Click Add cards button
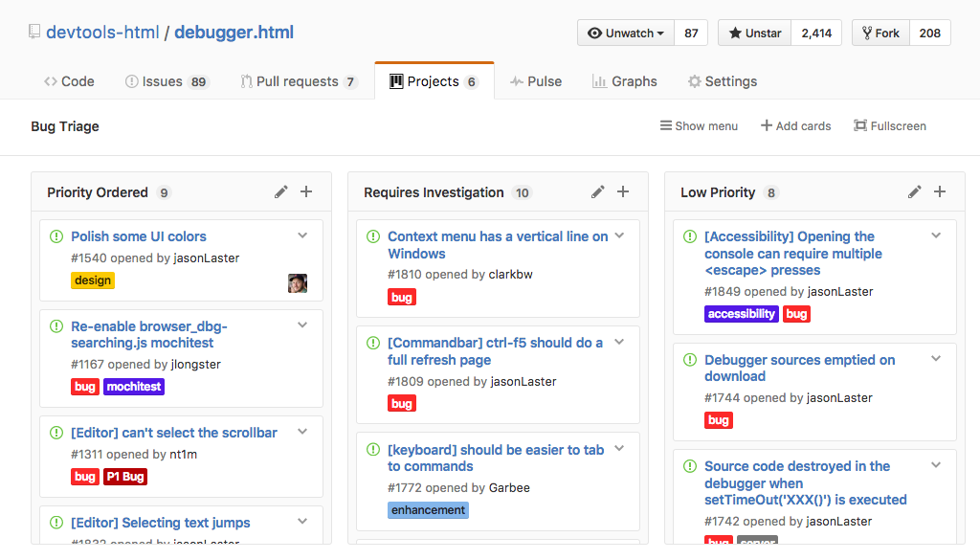The image size is (980, 560). pos(795,125)
